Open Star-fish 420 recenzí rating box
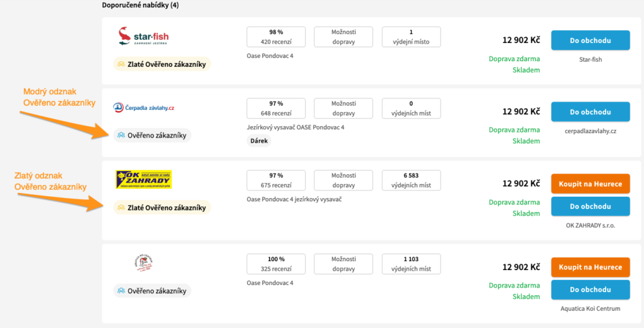Viewport: 644px width, 328px height. click(x=276, y=37)
